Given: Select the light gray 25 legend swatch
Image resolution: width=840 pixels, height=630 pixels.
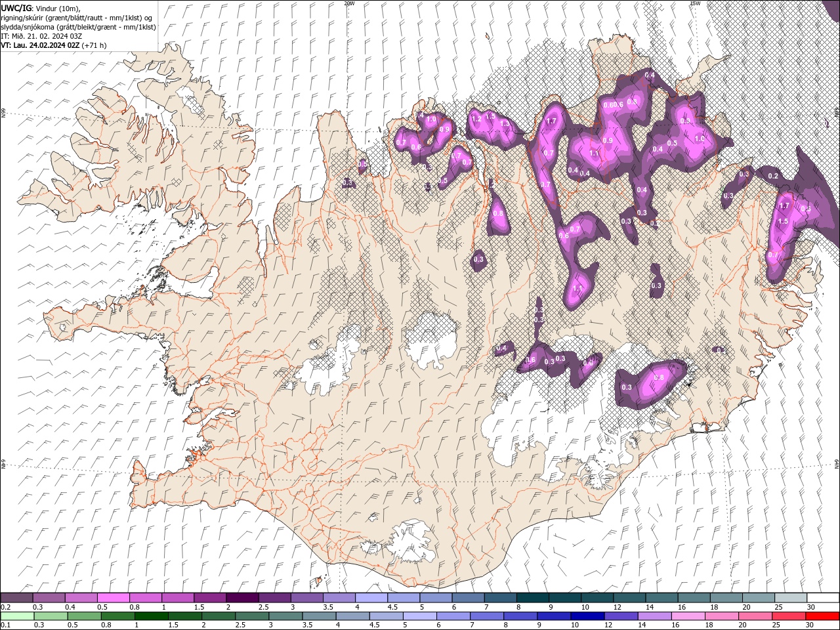Looking at the screenshot, I should (791, 598).
